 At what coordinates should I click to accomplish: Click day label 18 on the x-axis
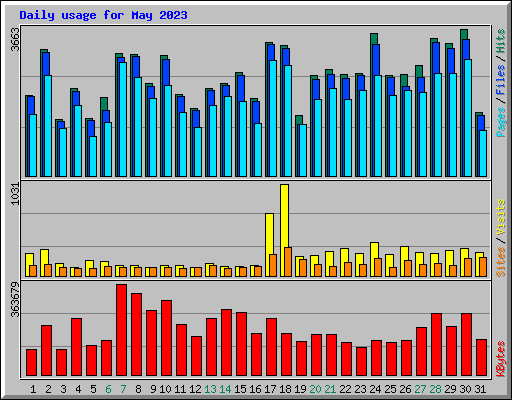click(x=285, y=389)
